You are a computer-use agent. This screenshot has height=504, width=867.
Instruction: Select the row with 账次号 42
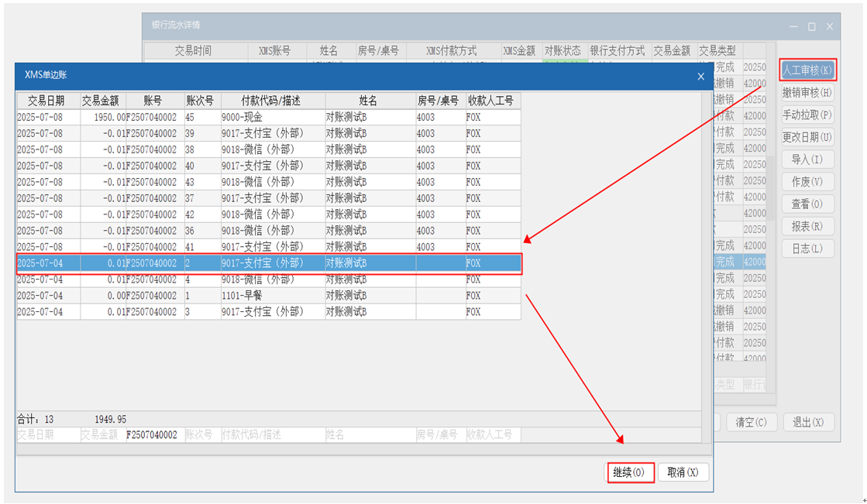[269, 214]
